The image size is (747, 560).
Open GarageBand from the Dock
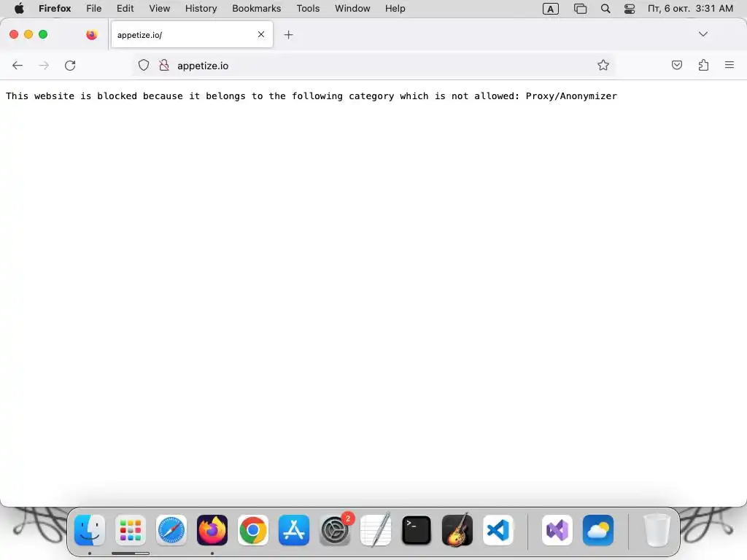point(457,530)
